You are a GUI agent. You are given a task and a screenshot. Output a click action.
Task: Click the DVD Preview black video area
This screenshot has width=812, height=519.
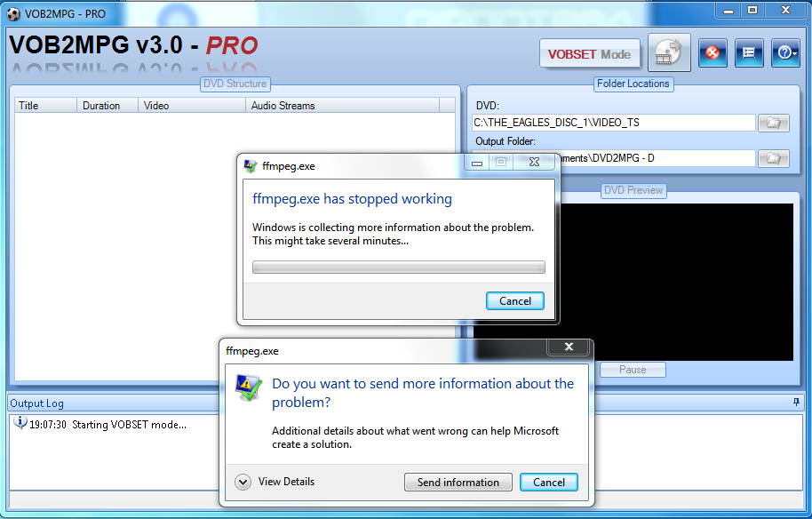pos(676,282)
